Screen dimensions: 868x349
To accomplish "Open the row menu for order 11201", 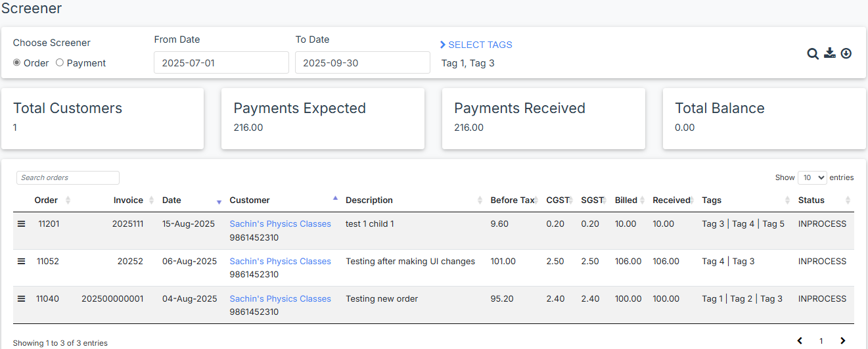I will pos(21,224).
